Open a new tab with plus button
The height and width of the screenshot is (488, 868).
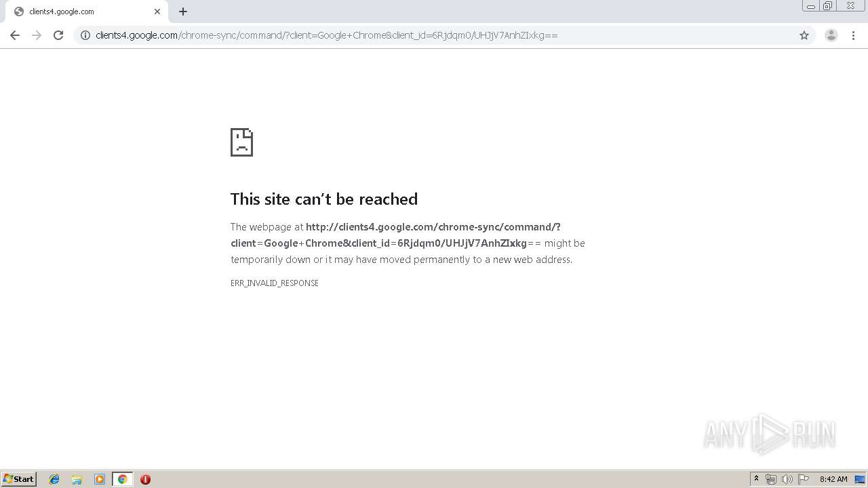click(183, 12)
